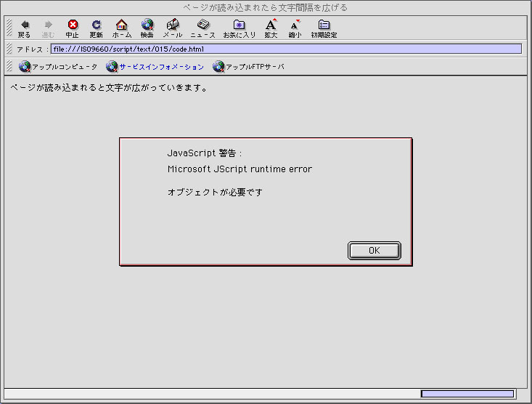Dismiss the JavaScript error with OK
Image resolution: width=532 pixels, height=404 pixels.
pos(374,251)
